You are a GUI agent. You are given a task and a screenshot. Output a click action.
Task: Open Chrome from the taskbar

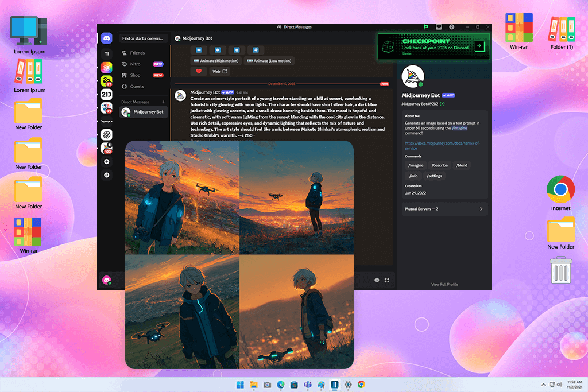click(x=361, y=385)
